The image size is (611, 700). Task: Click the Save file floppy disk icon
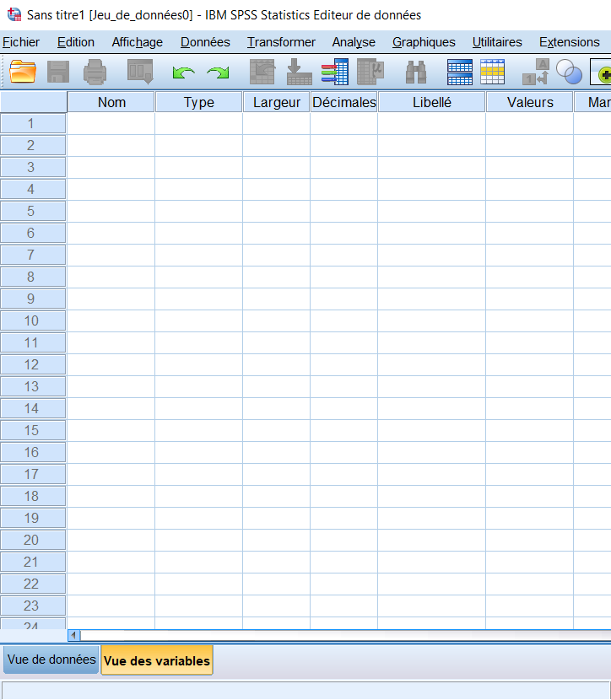coord(58,72)
